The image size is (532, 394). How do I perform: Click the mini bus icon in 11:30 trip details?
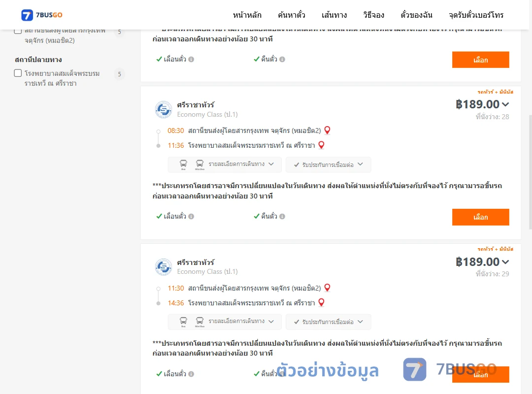(x=200, y=322)
